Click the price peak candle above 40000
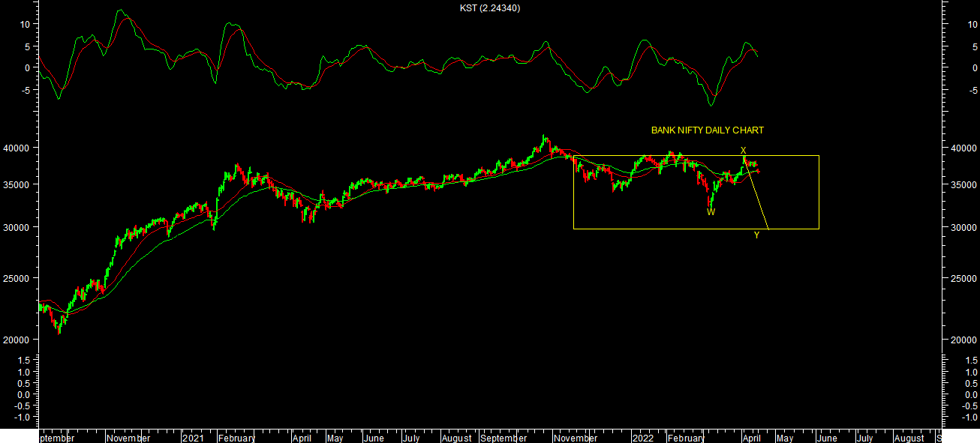Image resolution: width=980 pixels, height=443 pixels. coord(544,138)
